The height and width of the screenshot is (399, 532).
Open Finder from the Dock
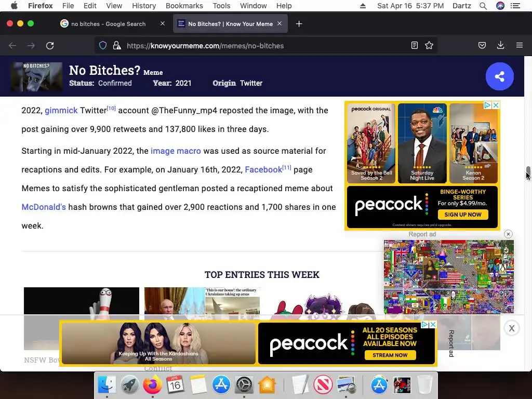click(x=107, y=385)
